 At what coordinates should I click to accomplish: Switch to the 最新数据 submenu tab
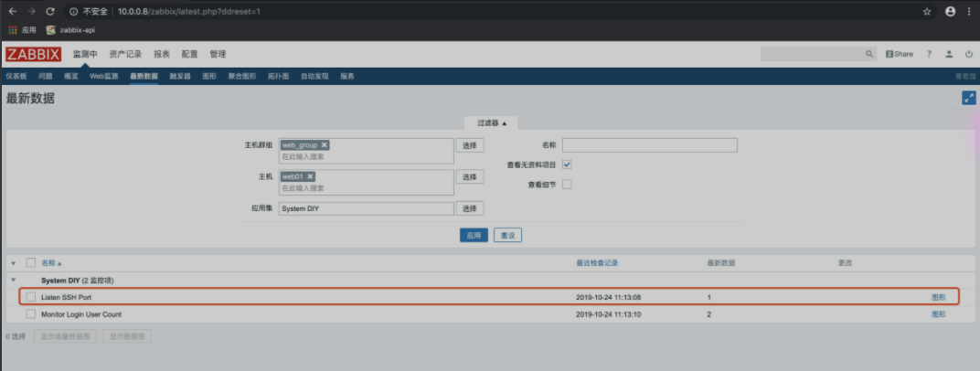point(144,76)
